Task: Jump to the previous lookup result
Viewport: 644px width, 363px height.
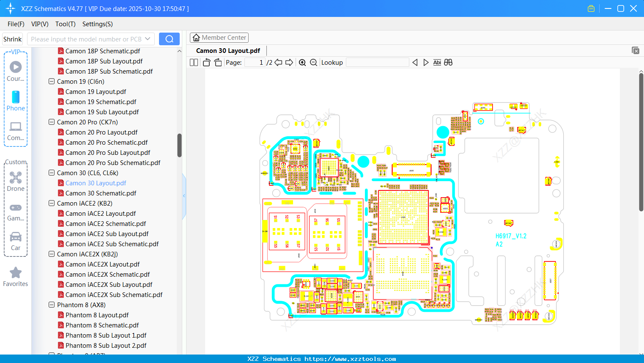Action: point(415,63)
